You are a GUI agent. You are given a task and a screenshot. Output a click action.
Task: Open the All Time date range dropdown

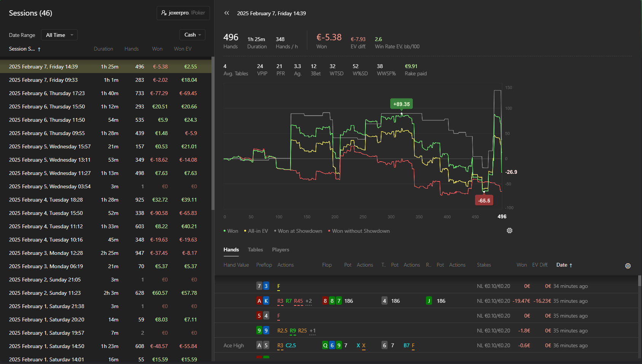pos(59,35)
